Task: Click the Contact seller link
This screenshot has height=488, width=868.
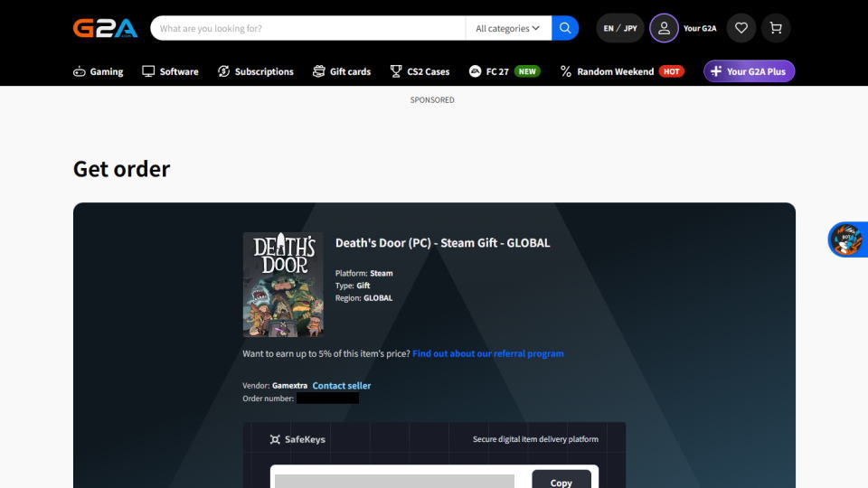Action: click(342, 386)
